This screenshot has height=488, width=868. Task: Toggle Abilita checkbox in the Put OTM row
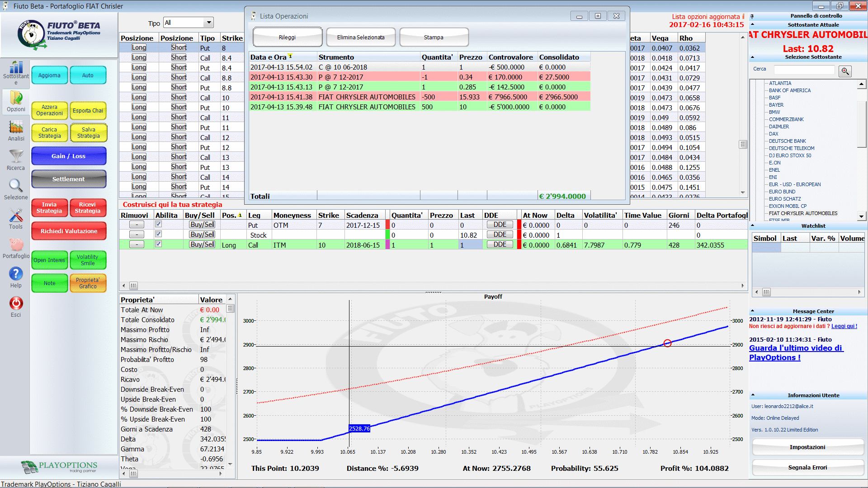tap(158, 225)
